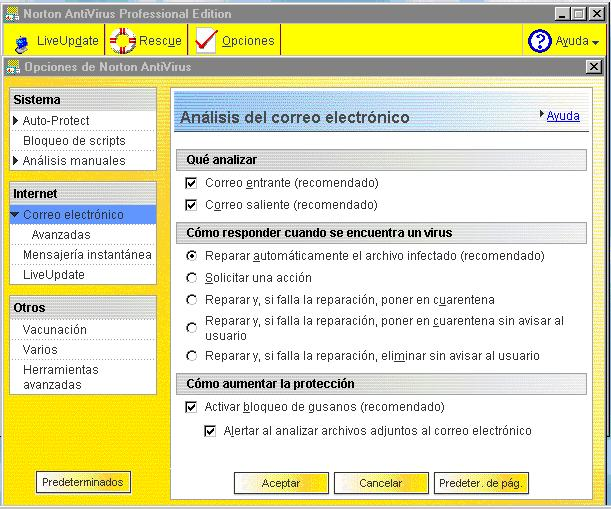
Task: Select Análisis manuales in Sistema list
Action: pos(74,161)
